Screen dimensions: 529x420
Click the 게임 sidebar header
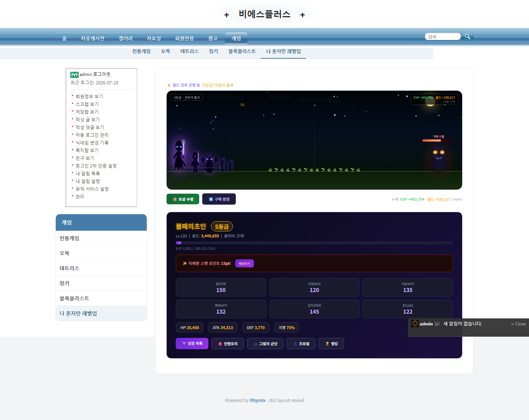[x=101, y=223]
